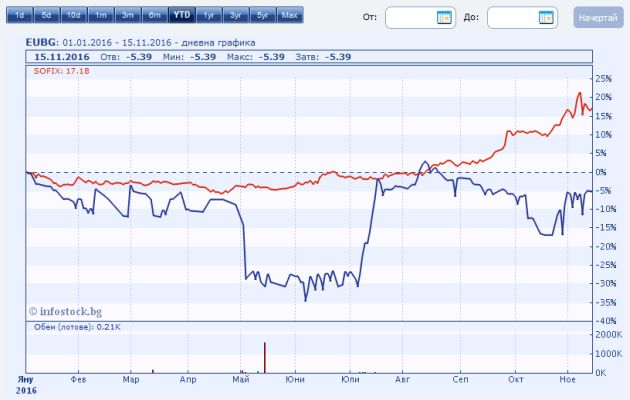630x400 pixels.
Task: Click the Начертай button
Action: [x=598, y=18]
